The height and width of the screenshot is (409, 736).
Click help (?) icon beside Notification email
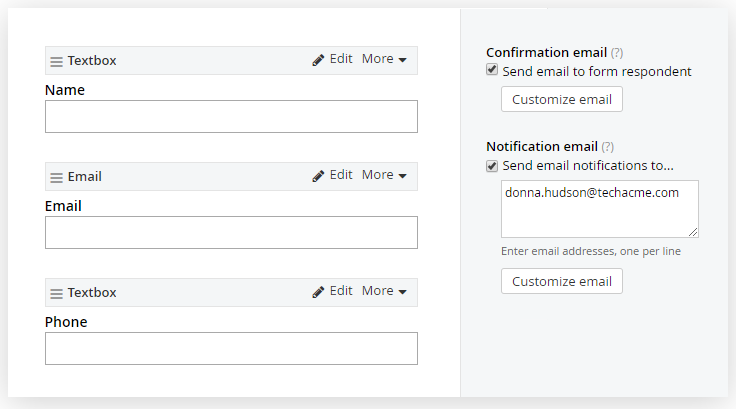[608, 147]
